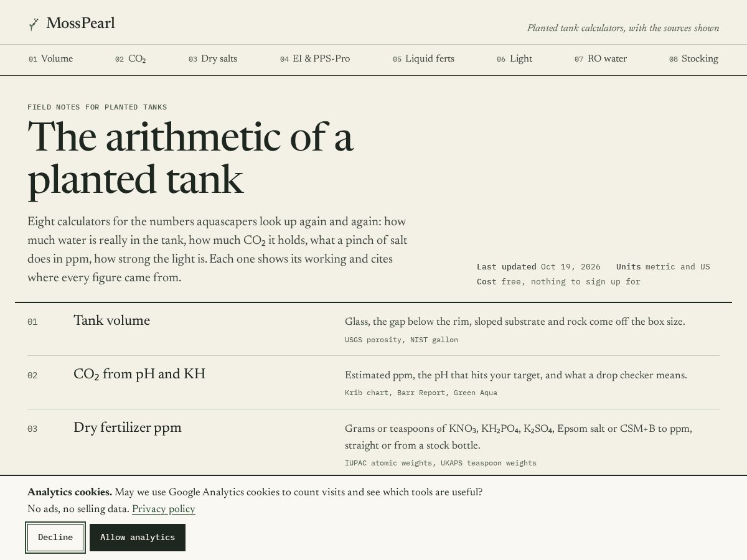Image resolution: width=747 pixels, height=560 pixels.
Task: Click 'IUPAC atomic weights, UKAPS teaspoon weights'
Action: (441, 463)
